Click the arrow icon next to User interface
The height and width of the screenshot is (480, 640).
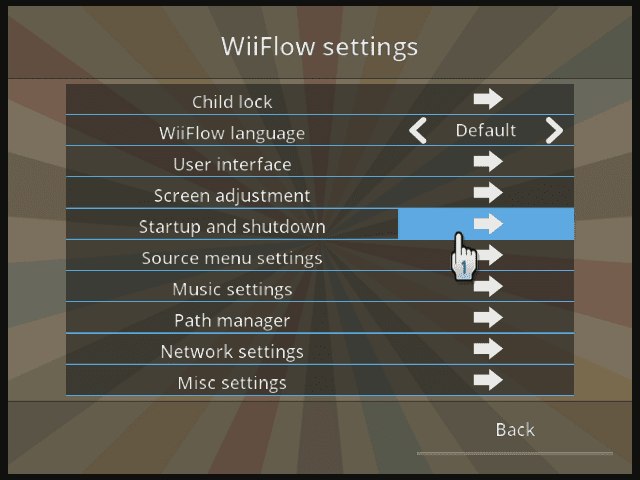487,162
